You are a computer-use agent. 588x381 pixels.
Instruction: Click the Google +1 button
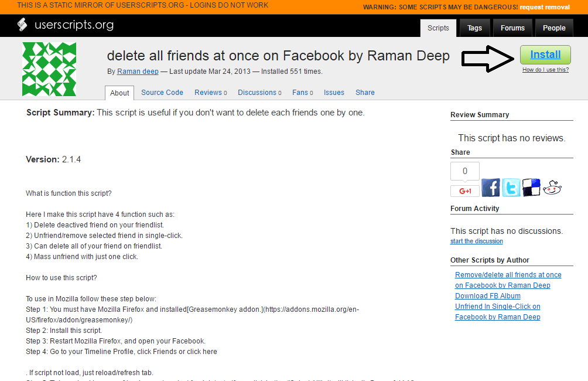tap(465, 191)
